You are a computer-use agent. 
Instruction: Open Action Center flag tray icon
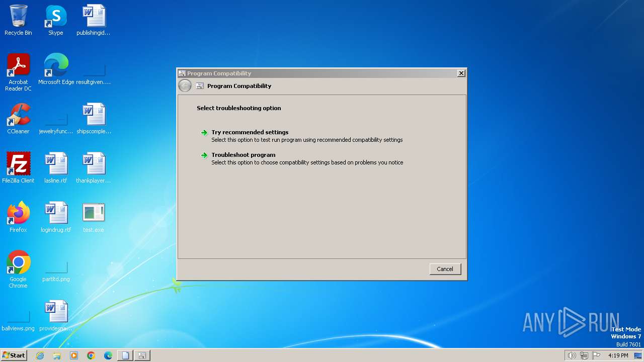tap(597, 355)
